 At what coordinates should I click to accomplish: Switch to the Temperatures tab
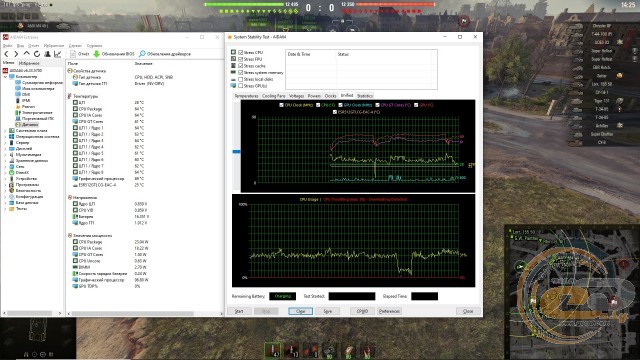tap(246, 96)
